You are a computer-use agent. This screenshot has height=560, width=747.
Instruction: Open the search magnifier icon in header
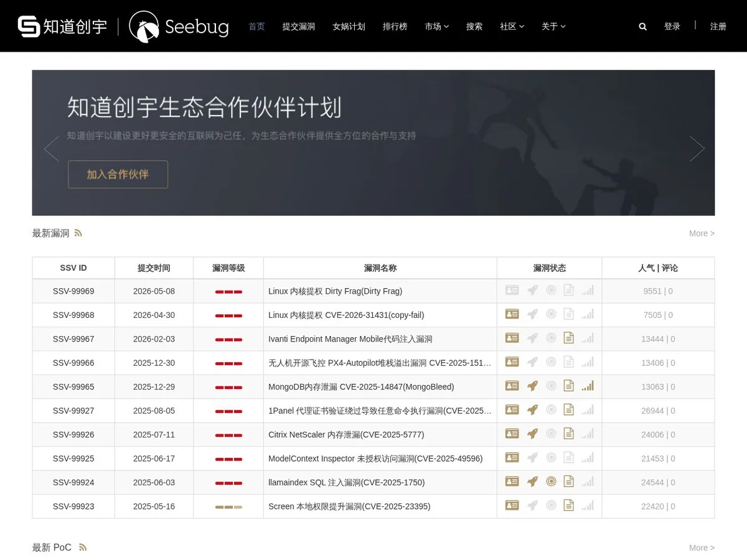coord(643,27)
